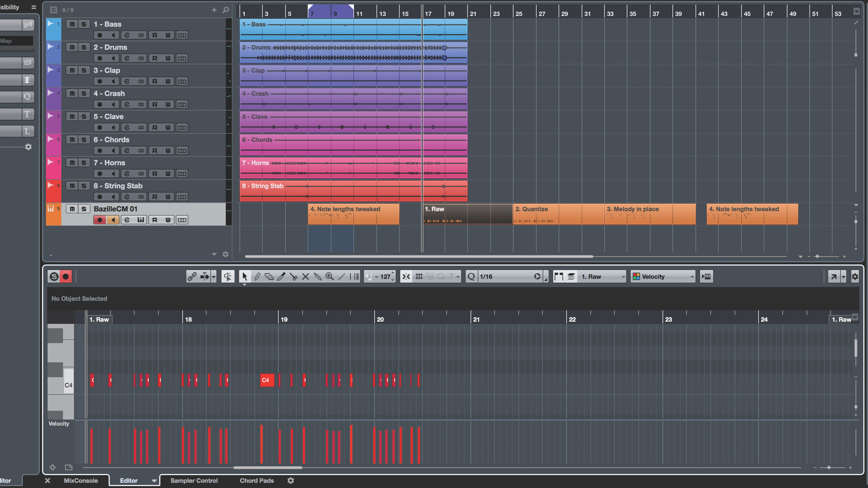Close the lower zone with X
868x488 pixels.
[48, 481]
